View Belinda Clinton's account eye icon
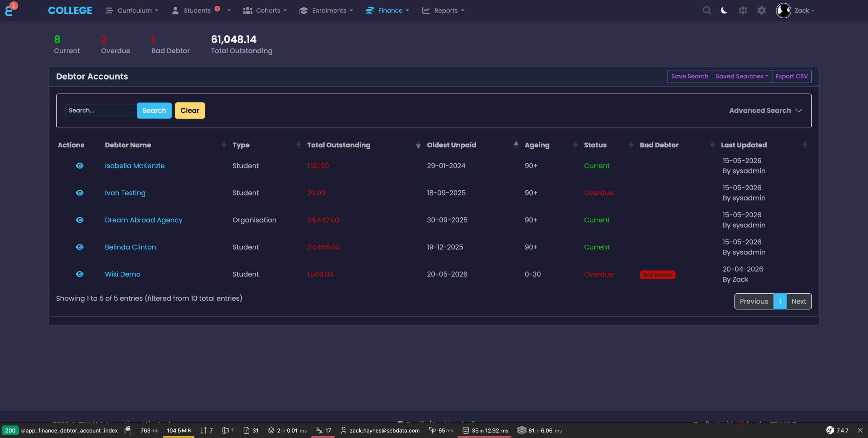Viewport: 868px width, 438px height. 80,247
